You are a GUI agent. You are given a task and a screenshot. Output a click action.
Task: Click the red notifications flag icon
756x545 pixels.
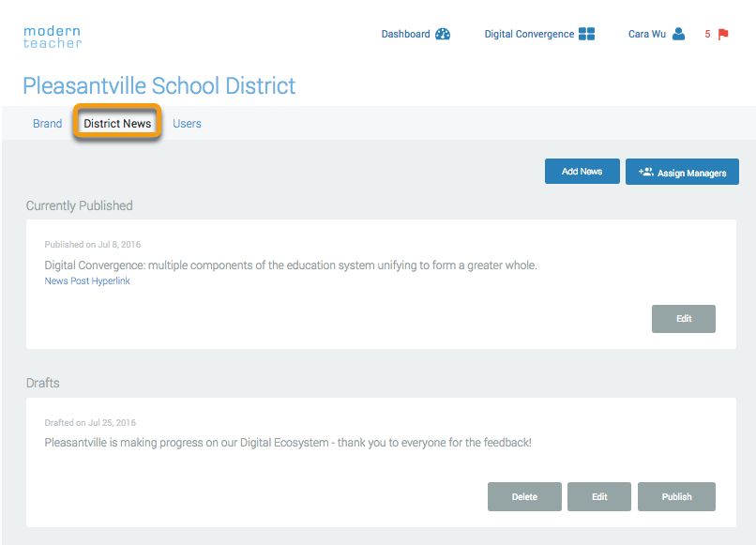click(723, 35)
